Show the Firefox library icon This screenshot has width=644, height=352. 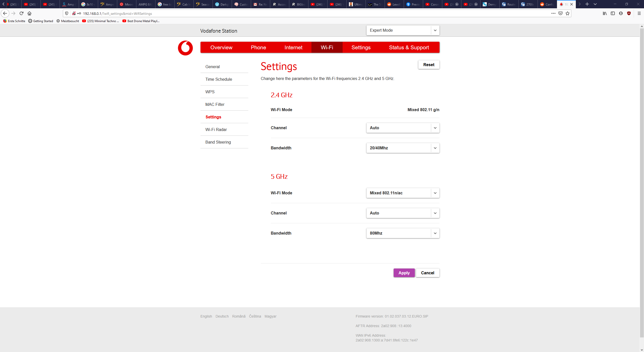605,13
